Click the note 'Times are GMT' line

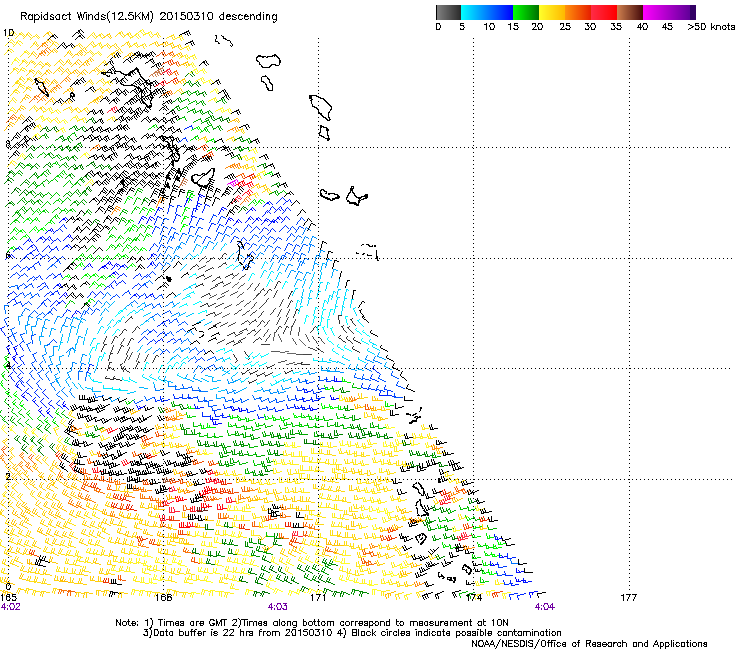[x=312, y=623]
